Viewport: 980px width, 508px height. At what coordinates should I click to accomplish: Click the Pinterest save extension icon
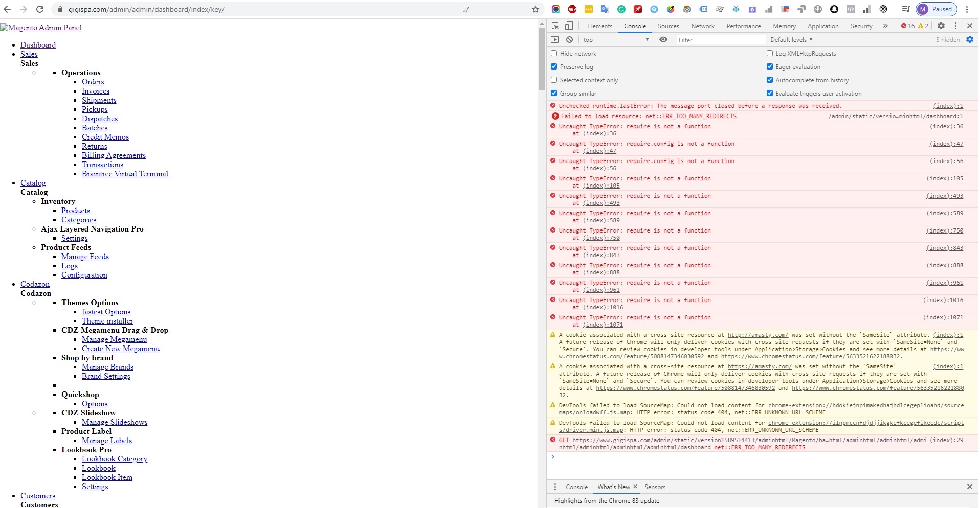click(x=637, y=9)
